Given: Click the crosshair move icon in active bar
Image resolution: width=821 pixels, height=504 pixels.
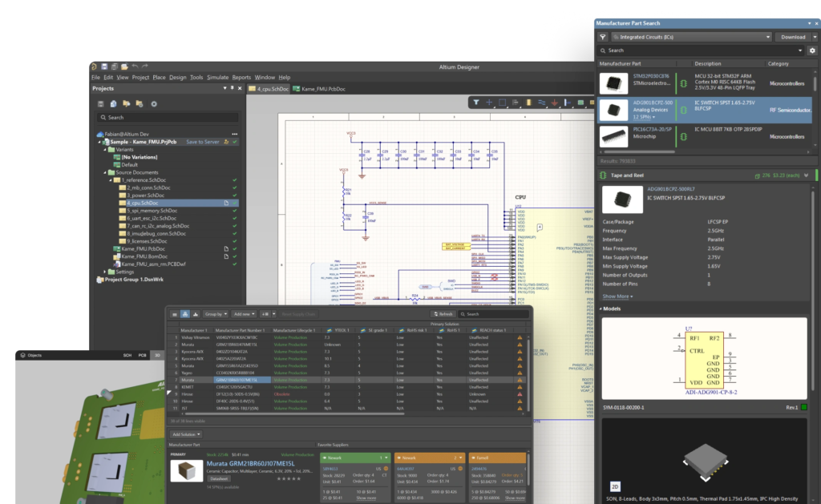Looking at the screenshot, I should coord(489,103).
